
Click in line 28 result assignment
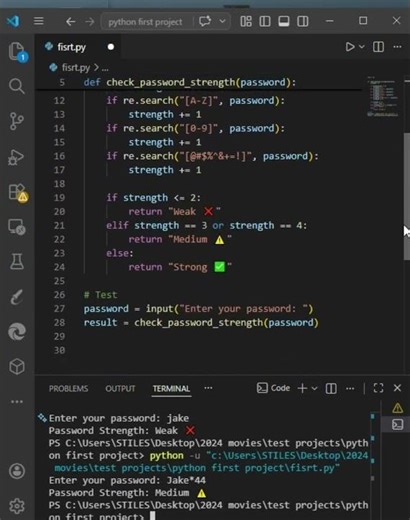coord(201,323)
